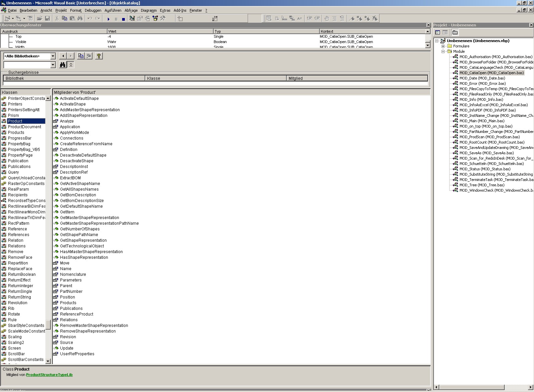Open the Datei menu
Screen dimensions: 534x392
(12, 10)
